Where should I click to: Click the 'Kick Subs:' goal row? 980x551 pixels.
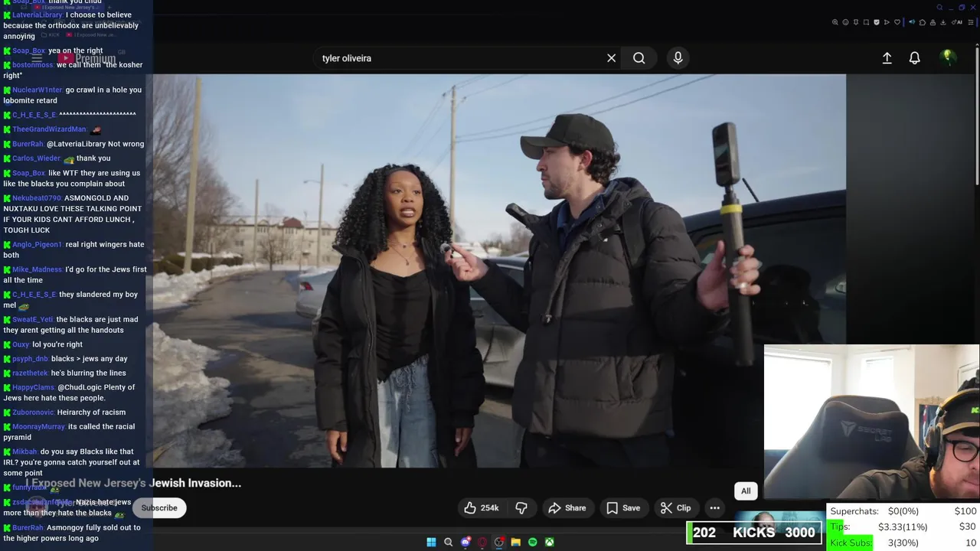click(x=903, y=543)
